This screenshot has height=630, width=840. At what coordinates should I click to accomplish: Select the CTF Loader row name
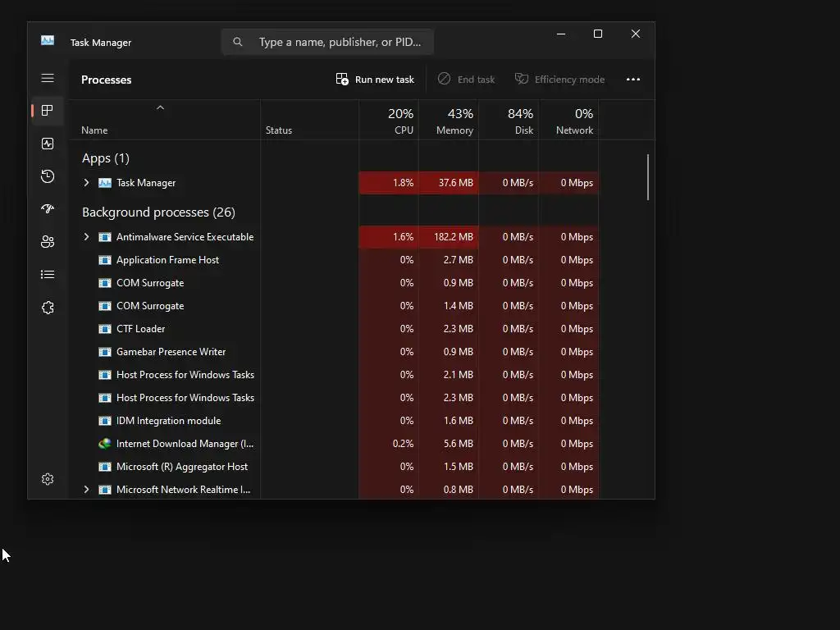pyautogui.click(x=141, y=329)
